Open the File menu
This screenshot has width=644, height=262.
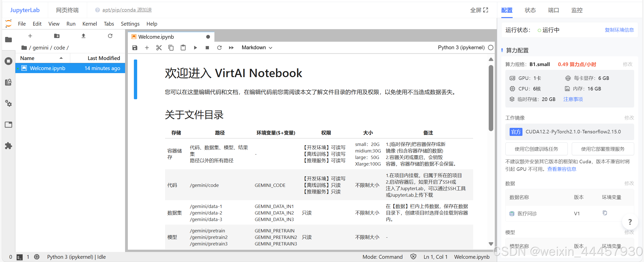coord(22,24)
